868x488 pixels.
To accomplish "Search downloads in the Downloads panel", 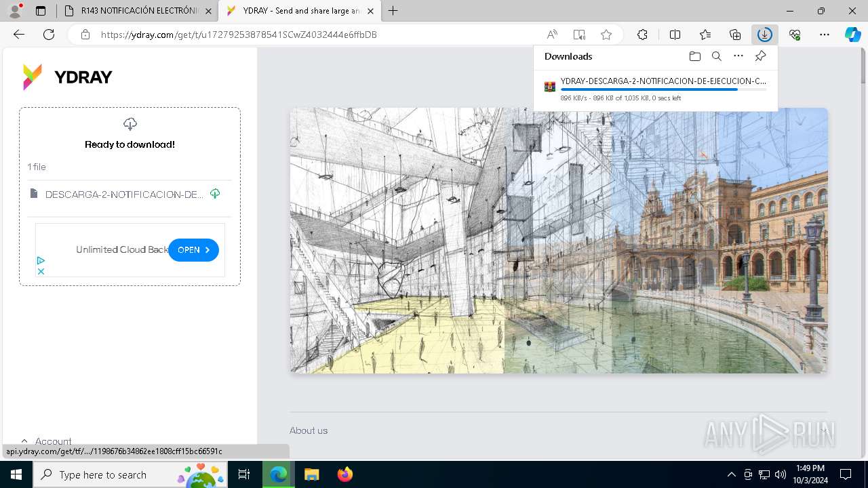I will pos(716,56).
